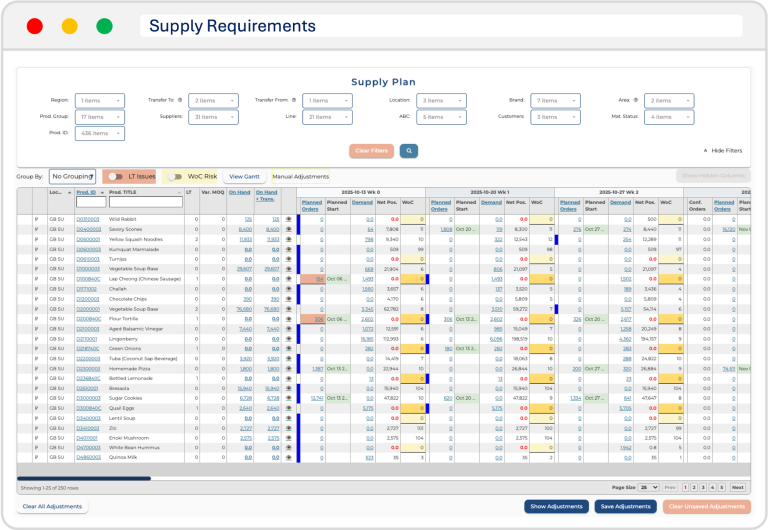Click the flag icon in Savory Scones row
This screenshot has height=530, width=768.
click(x=37, y=228)
